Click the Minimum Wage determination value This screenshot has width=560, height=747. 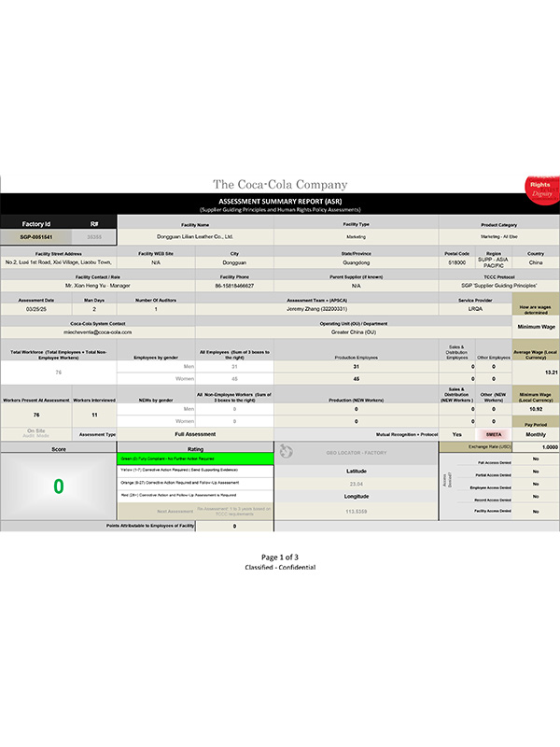coord(536,327)
